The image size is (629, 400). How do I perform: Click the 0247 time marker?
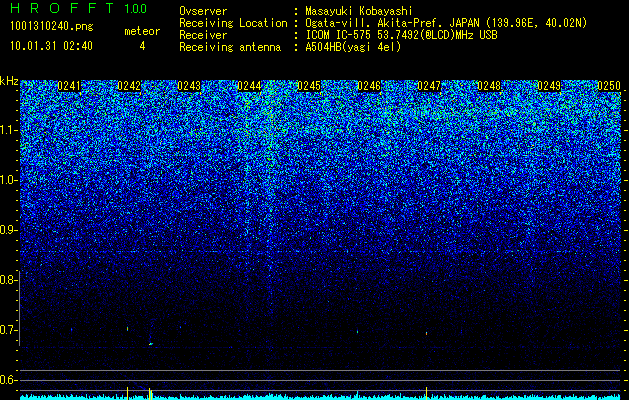(429, 86)
